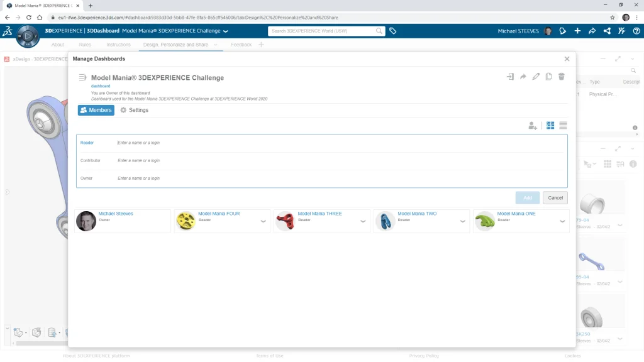Duplicate the dashboard with the copy icon
This screenshot has height=362, width=644.
coord(548,77)
